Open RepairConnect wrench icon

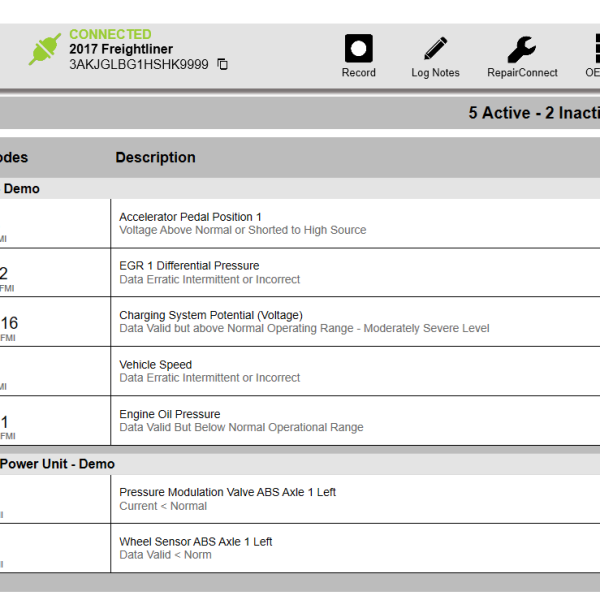[x=521, y=49]
